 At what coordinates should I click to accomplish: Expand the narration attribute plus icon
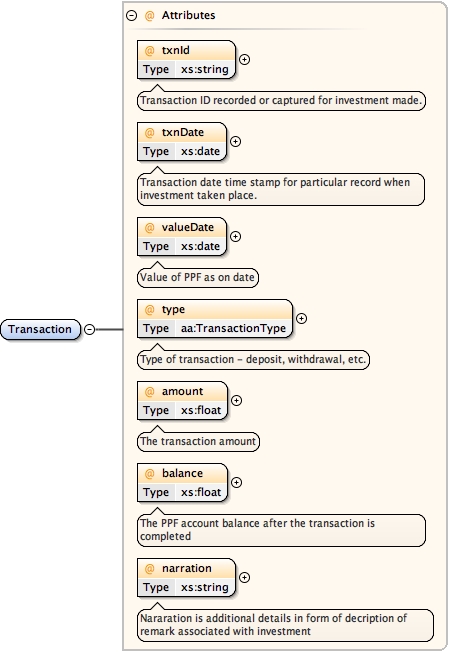245,577
